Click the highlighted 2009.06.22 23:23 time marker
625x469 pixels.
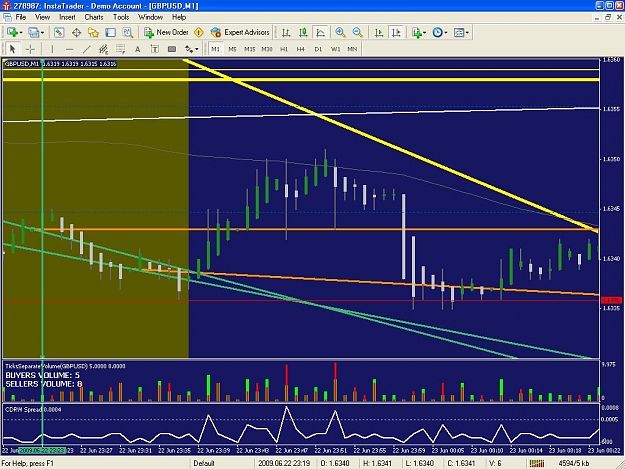coord(43,450)
